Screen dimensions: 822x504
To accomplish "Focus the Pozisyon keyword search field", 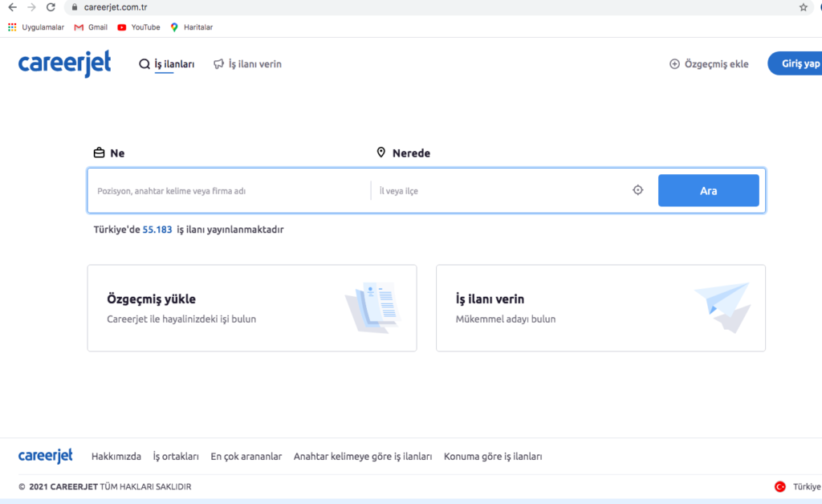I will point(229,191).
